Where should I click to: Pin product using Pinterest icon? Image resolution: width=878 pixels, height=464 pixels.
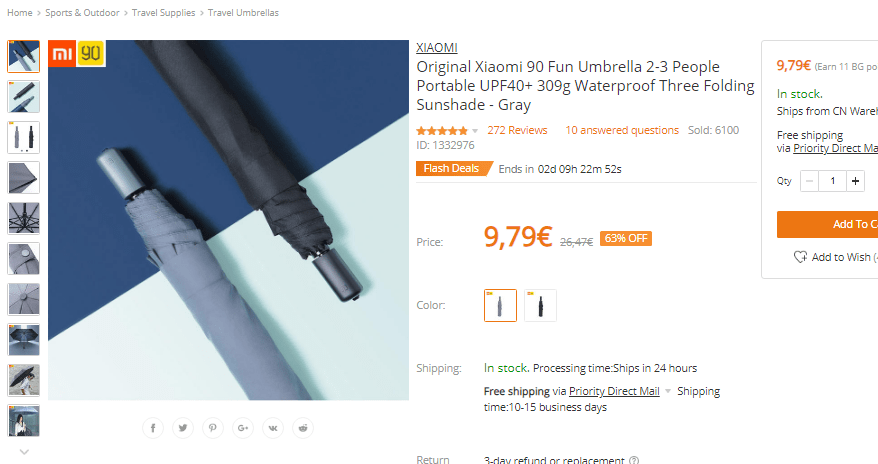(213, 428)
